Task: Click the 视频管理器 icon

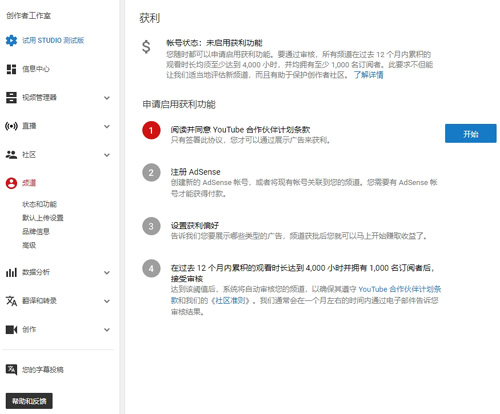Action: 11,97
